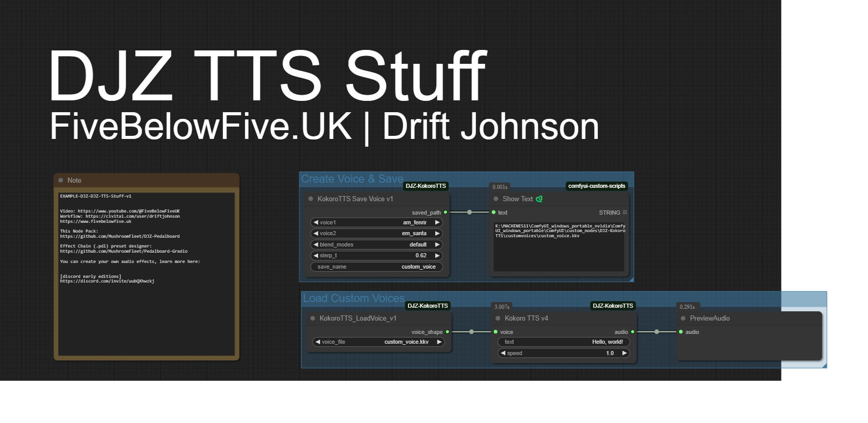Select the Create Voice & Save group title
The width and height of the screenshot is (868, 423).
352,179
